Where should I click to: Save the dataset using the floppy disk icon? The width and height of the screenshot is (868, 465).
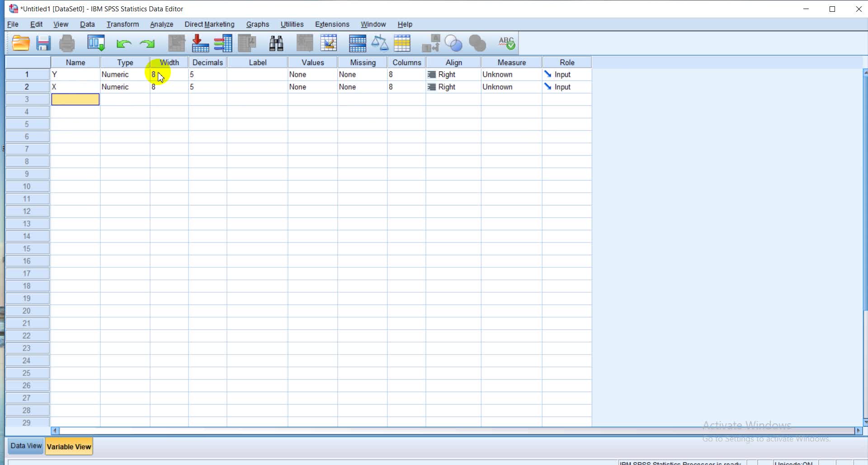click(43, 43)
